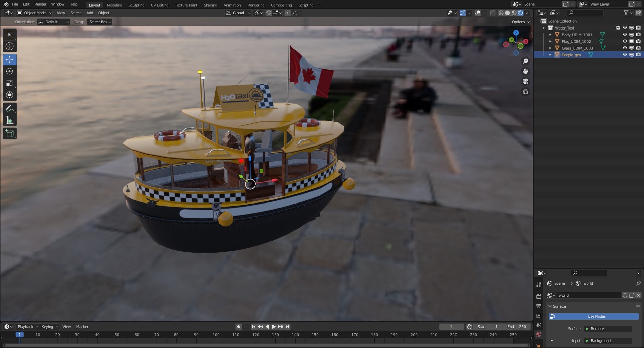The image size is (644, 348).
Task: Click the world name input field
Action: coord(589,295)
